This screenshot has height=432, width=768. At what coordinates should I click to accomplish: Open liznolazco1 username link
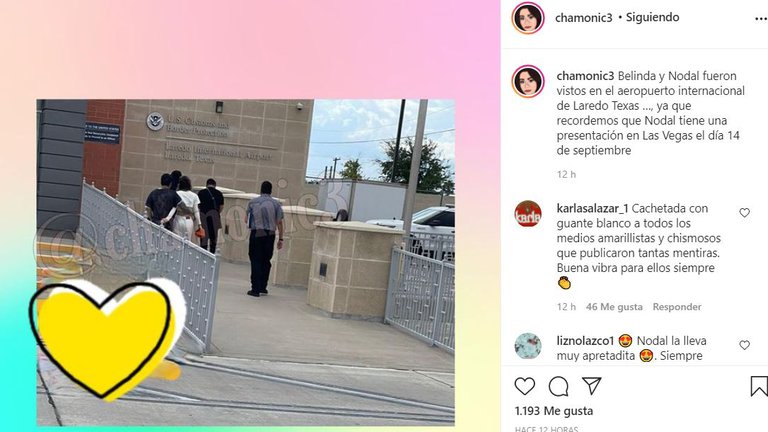point(585,341)
